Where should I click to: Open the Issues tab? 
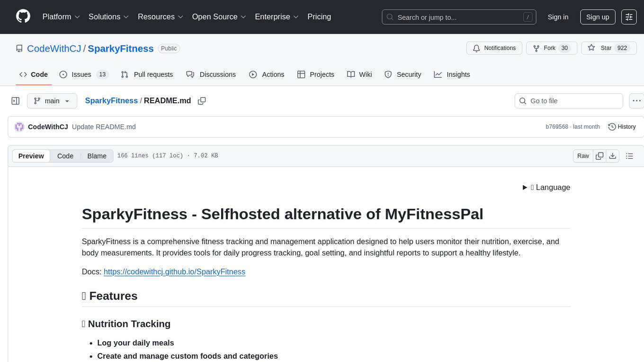tap(84, 74)
